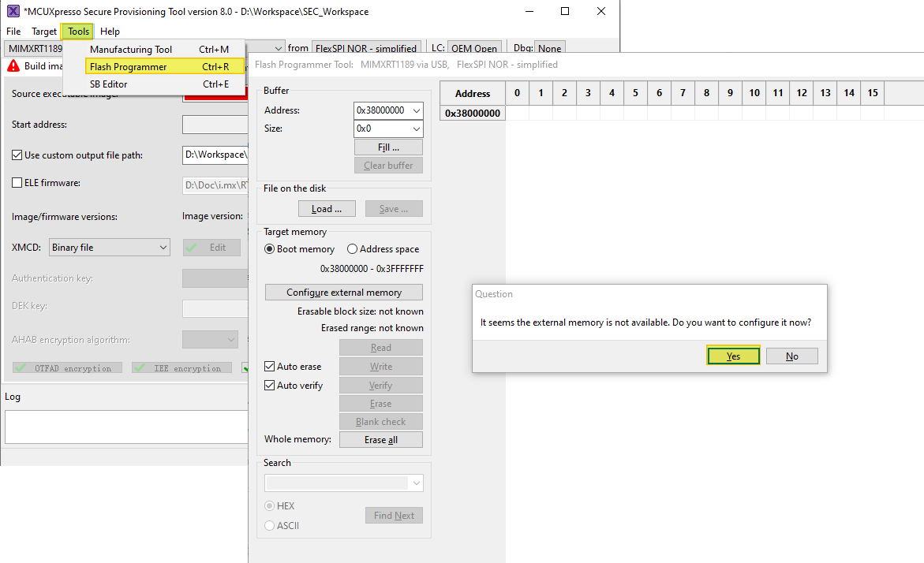Click the Load file button

[x=327, y=209]
